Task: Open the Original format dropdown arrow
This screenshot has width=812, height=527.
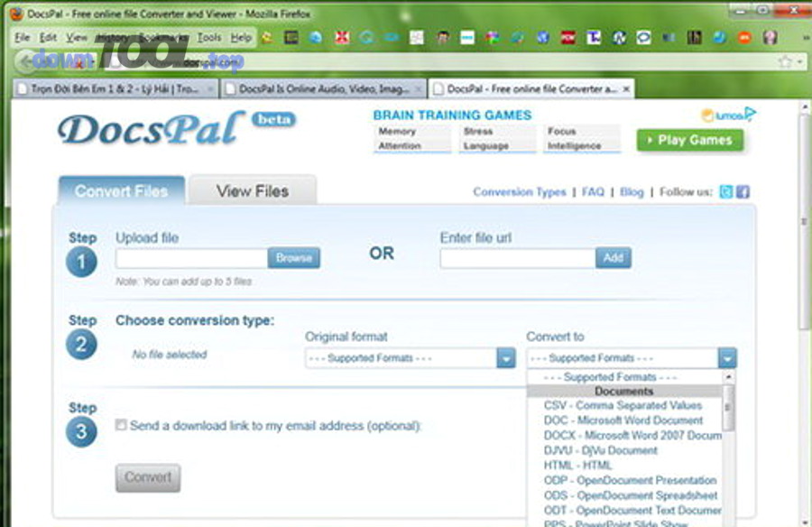Action: pos(506,358)
